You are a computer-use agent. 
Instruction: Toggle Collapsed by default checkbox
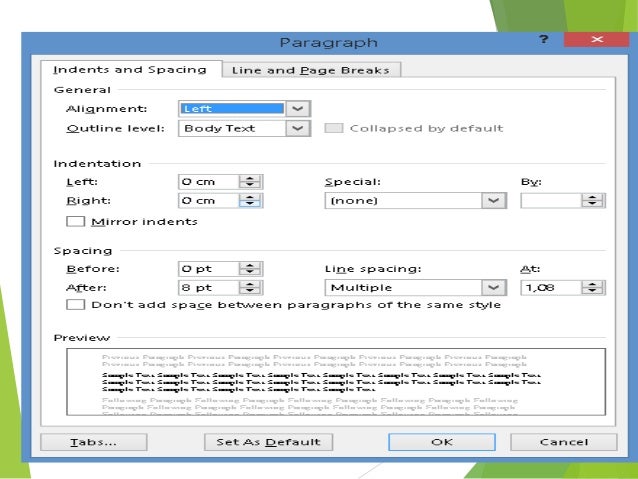click(x=334, y=128)
